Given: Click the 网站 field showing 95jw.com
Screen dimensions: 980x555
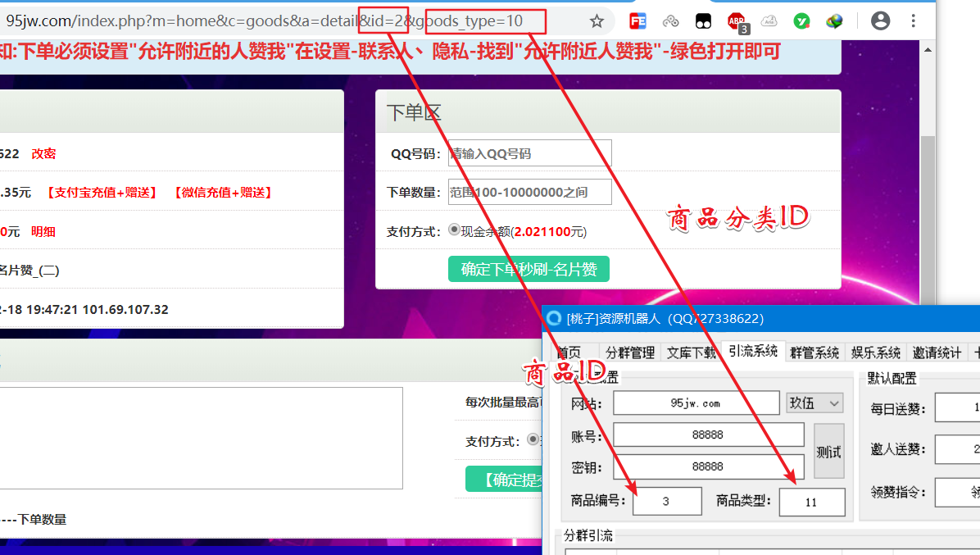Looking at the screenshot, I should (x=696, y=403).
